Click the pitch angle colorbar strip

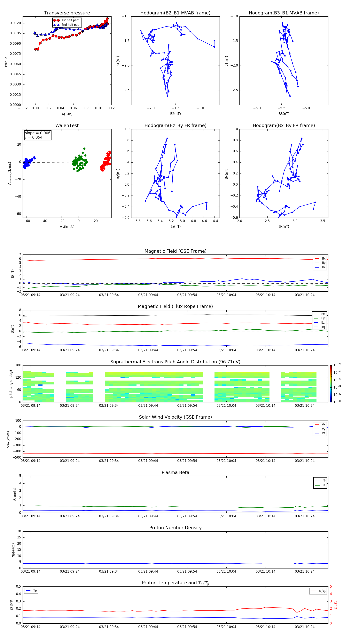[x=331, y=384]
